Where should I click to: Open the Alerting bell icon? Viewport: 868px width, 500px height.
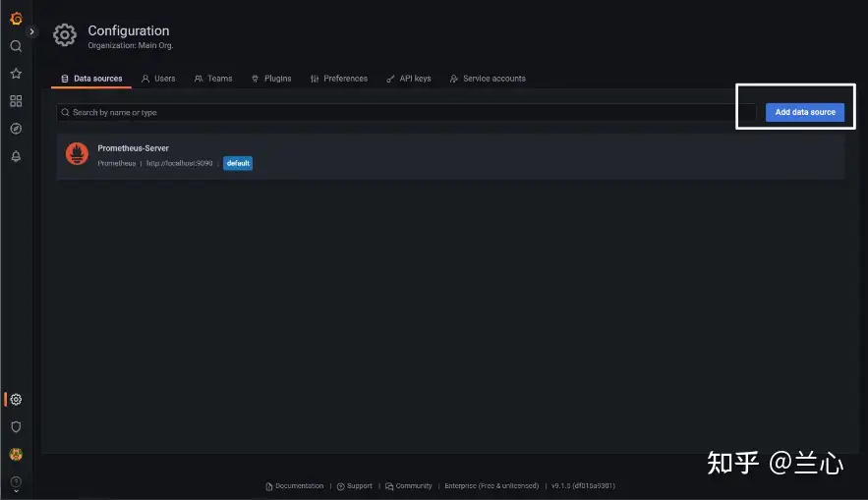point(16,156)
